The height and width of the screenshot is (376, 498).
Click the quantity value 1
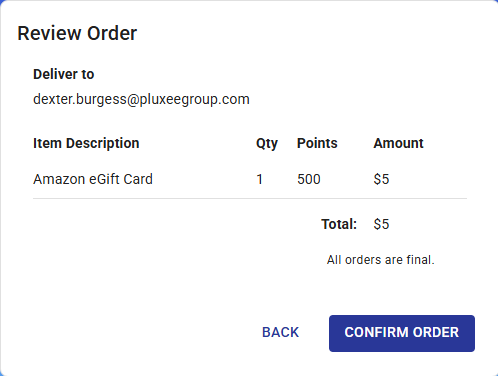click(260, 179)
